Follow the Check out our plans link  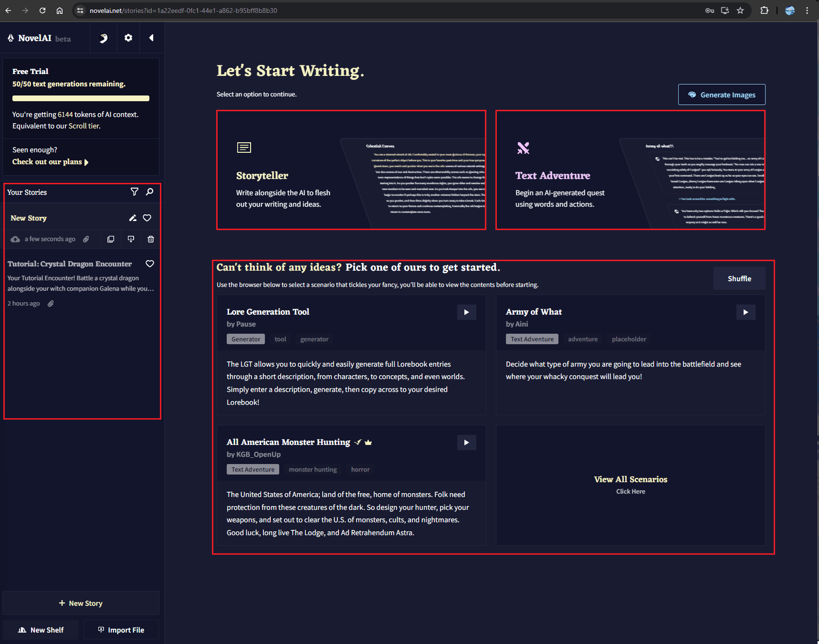(50, 162)
